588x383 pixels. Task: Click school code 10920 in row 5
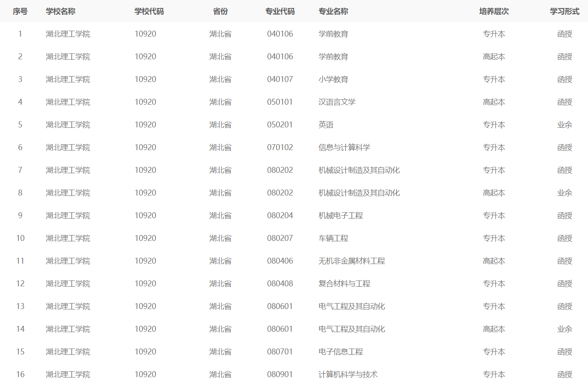145,125
